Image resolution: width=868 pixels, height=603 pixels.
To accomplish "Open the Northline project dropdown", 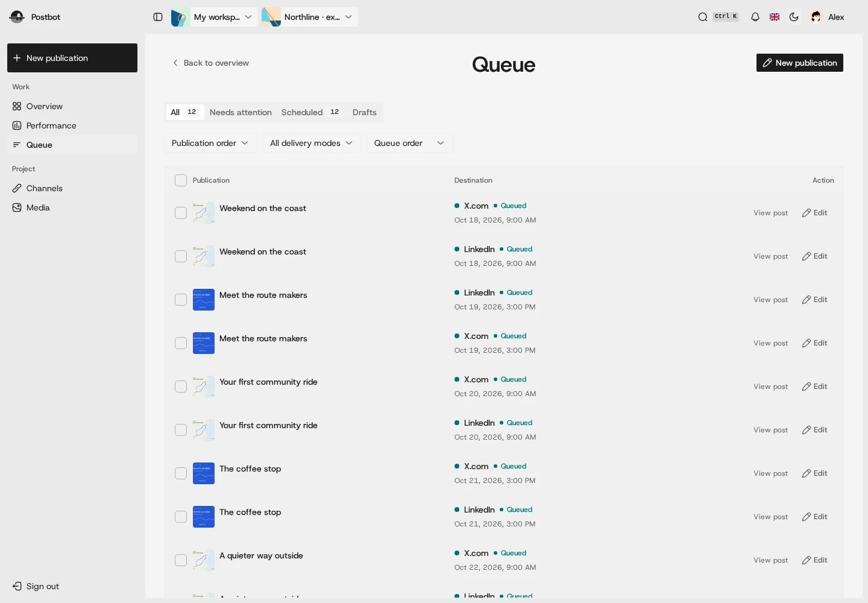I will click(310, 17).
